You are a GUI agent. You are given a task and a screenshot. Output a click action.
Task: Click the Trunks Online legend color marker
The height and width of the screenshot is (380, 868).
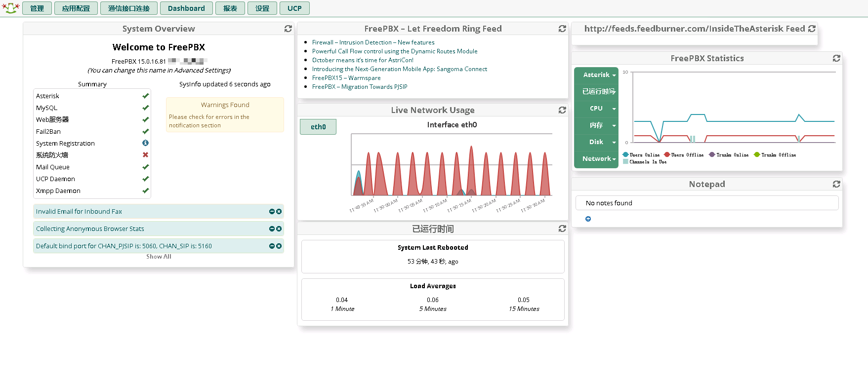point(712,155)
